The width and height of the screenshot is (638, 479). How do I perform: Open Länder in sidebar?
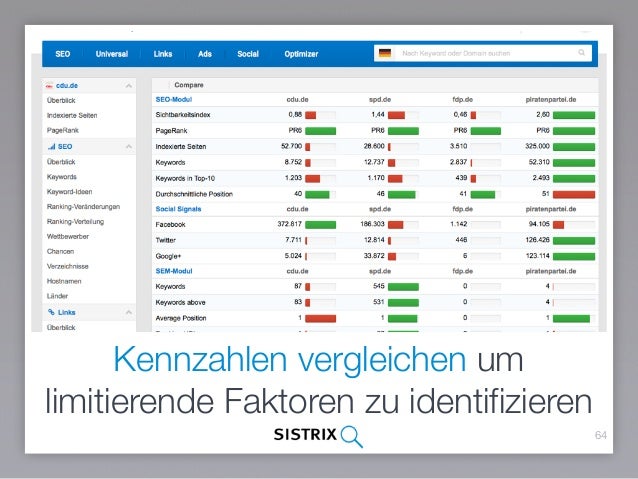(x=57, y=296)
